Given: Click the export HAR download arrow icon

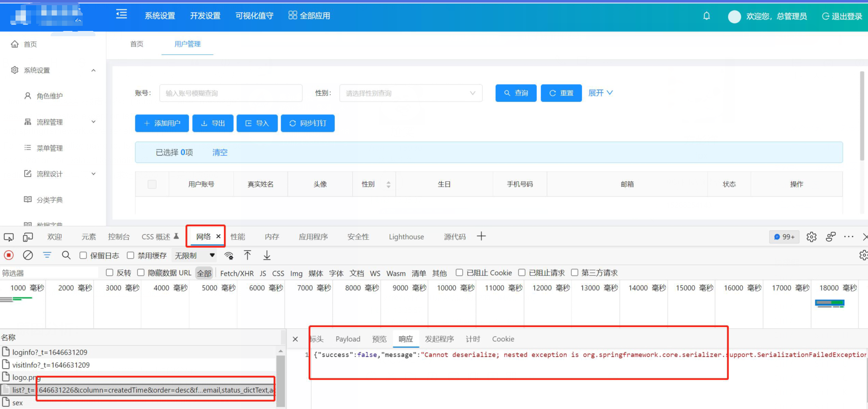Looking at the screenshot, I should [267, 255].
